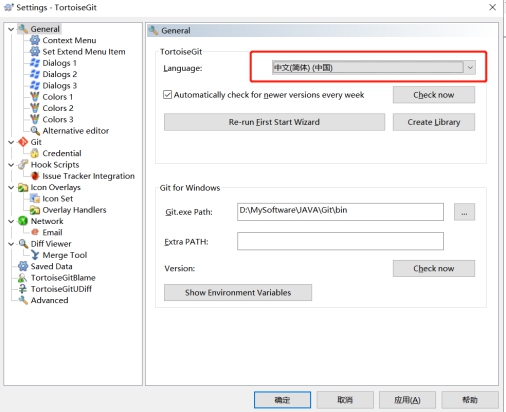Click the TortoiseGitBlame icon

(23, 278)
